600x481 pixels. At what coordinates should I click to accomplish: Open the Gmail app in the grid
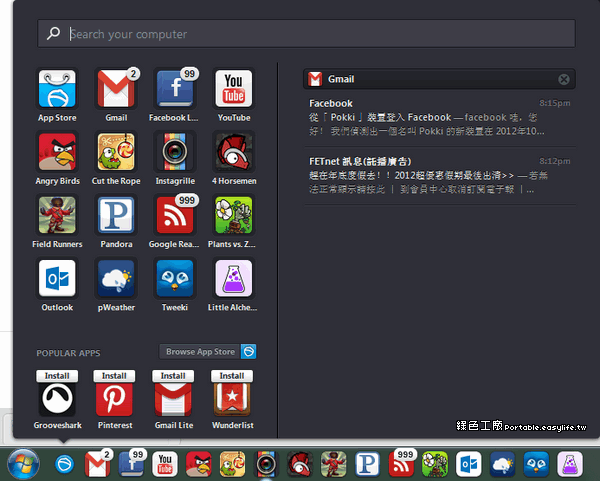pos(116,89)
